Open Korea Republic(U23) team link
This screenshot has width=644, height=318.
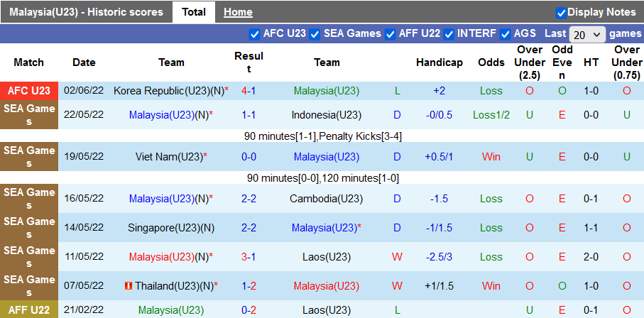168,91
